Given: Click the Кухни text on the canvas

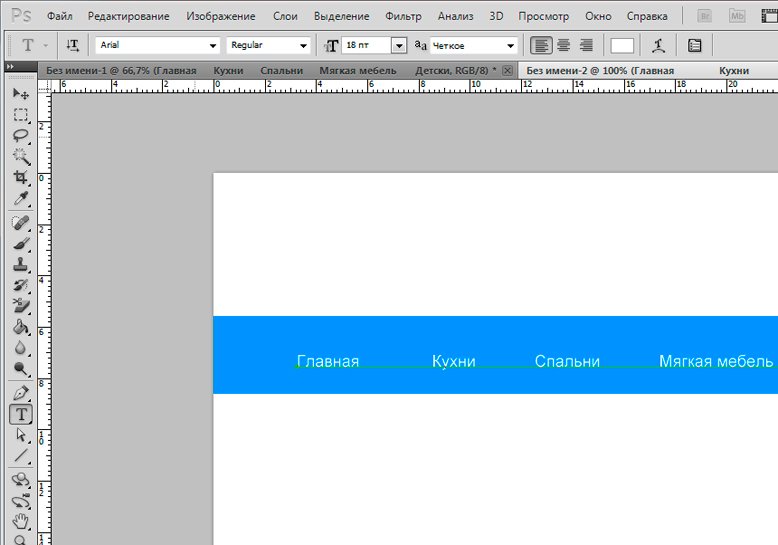Looking at the screenshot, I should coord(453,361).
